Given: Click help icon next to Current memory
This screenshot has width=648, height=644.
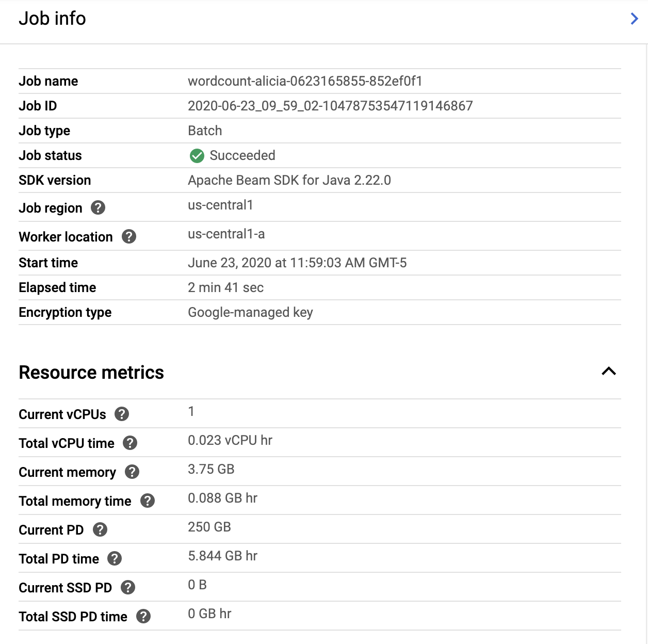Looking at the screenshot, I should coord(132,472).
